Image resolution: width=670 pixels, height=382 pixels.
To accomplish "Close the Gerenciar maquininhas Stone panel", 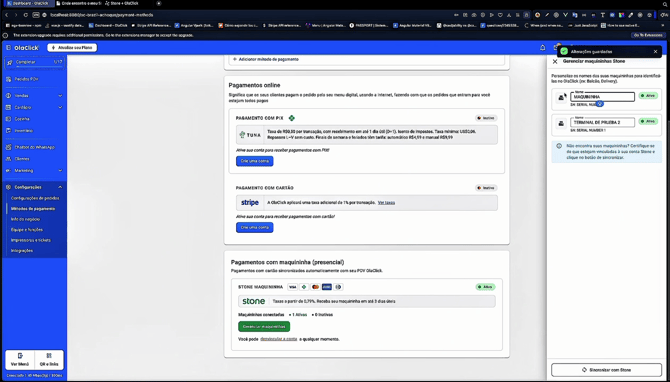I will point(555,62).
